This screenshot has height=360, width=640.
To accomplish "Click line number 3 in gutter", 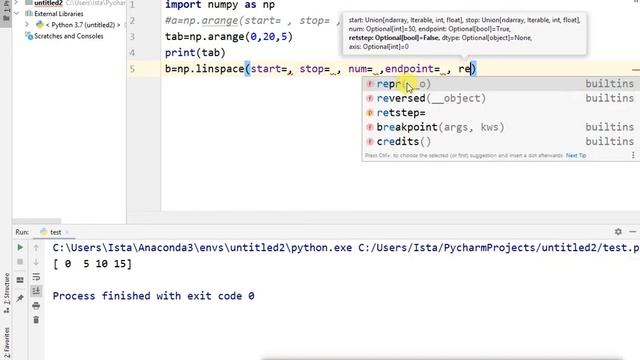I will tap(132, 37).
